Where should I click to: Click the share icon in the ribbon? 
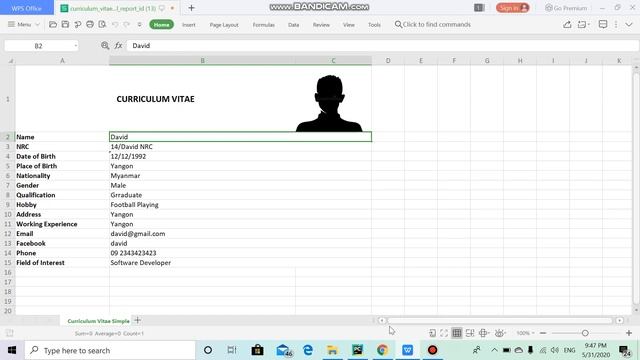567,24
